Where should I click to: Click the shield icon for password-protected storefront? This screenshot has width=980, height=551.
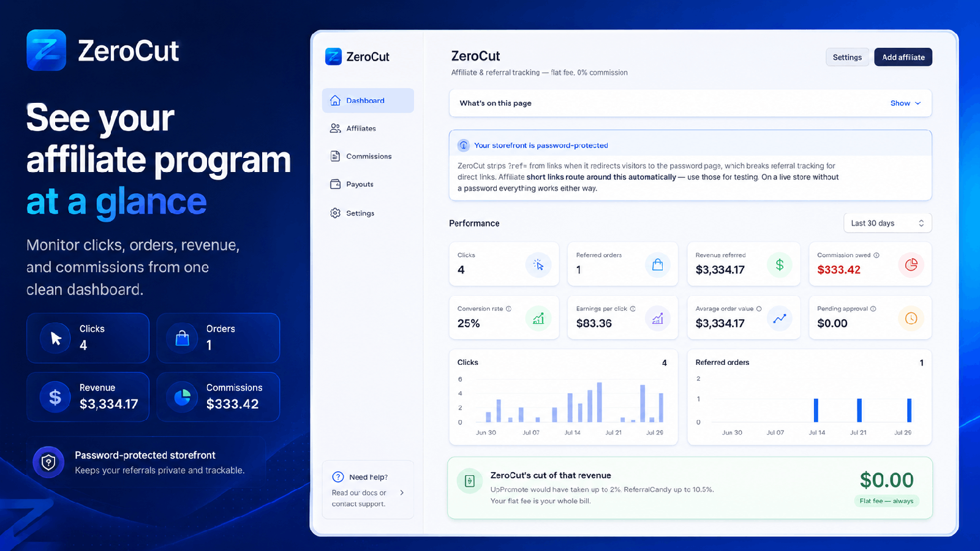(48, 462)
